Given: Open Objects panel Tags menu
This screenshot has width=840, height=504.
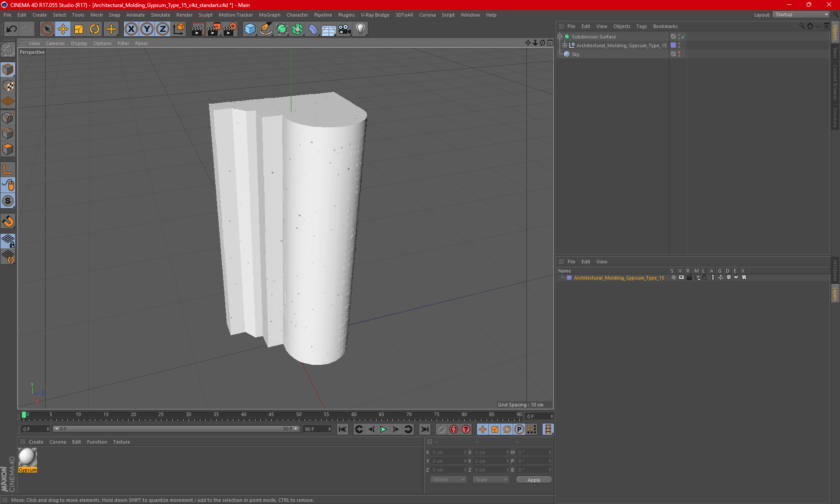Looking at the screenshot, I should pos(641,26).
